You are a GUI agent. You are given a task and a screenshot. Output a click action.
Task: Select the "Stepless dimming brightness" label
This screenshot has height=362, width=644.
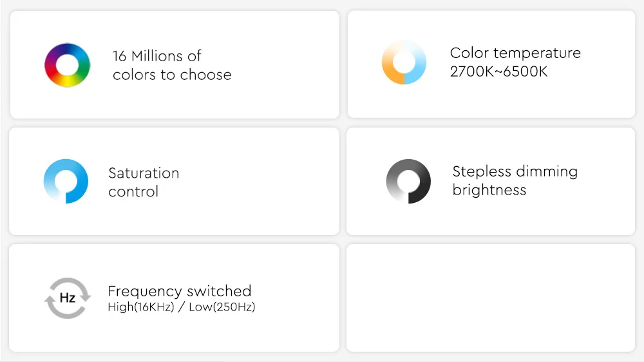(515, 180)
